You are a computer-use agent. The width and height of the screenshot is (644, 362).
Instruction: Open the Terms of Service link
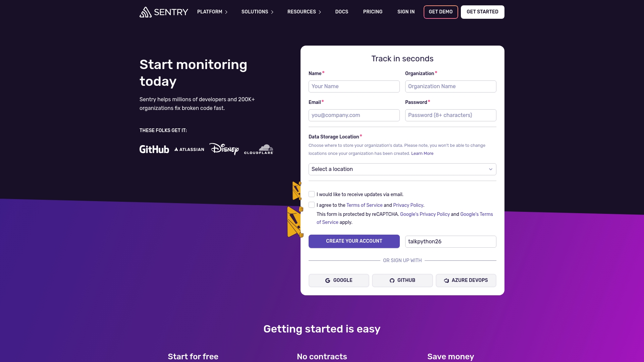[x=364, y=205]
